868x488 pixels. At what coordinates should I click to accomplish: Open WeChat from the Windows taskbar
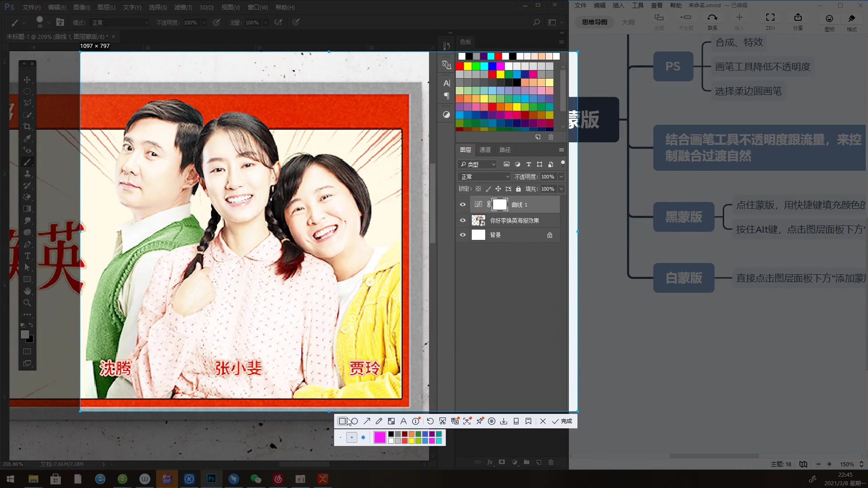(256, 479)
